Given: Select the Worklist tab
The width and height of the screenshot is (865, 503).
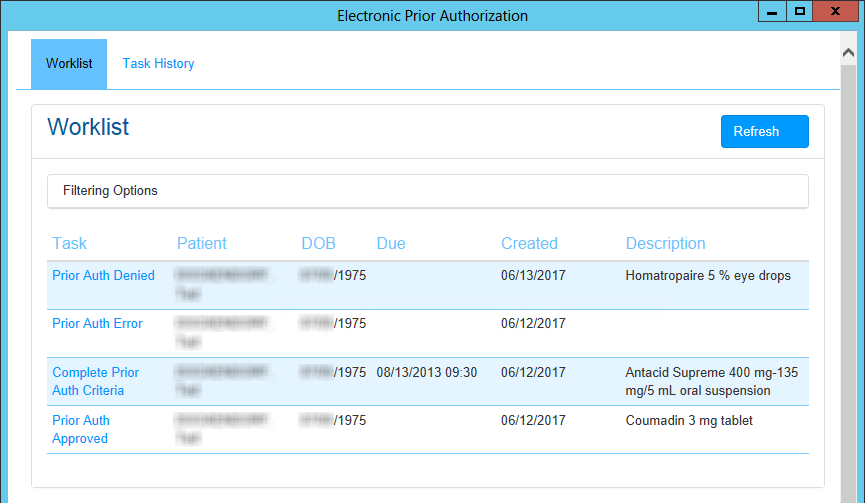Looking at the screenshot, I should 69,64.
